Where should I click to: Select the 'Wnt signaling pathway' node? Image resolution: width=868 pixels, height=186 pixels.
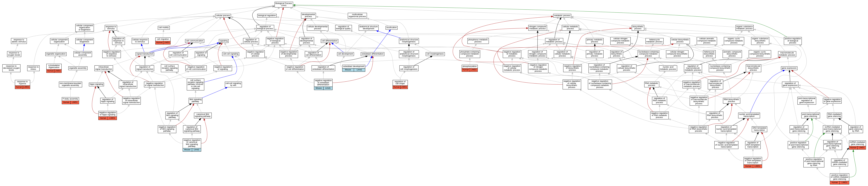[x=195, y=101]
